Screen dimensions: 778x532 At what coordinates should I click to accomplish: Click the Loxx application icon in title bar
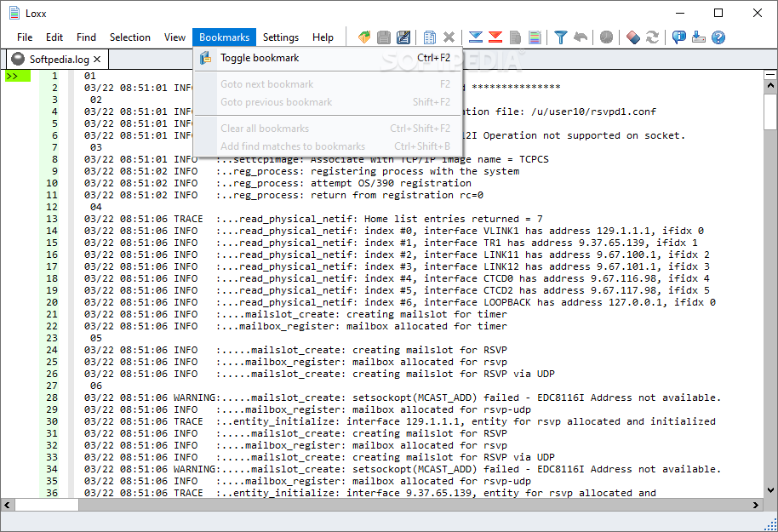(x=14, y=13)
